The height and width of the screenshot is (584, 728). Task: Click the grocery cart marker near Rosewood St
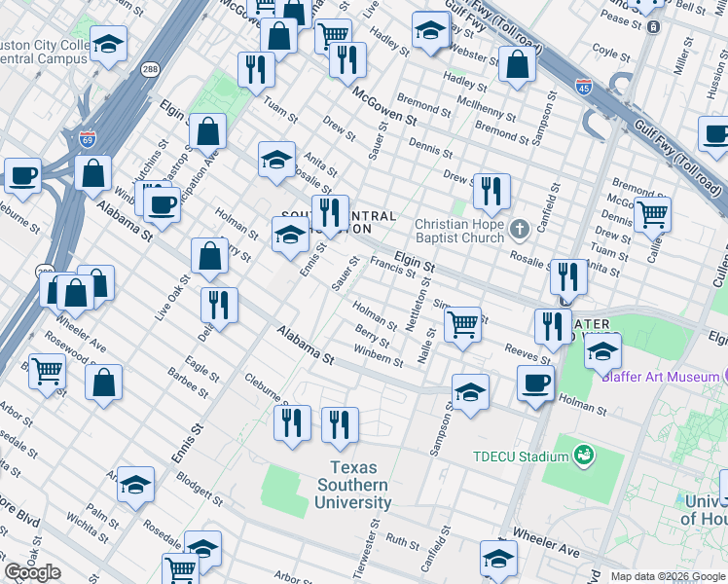(x=47, y=374)
